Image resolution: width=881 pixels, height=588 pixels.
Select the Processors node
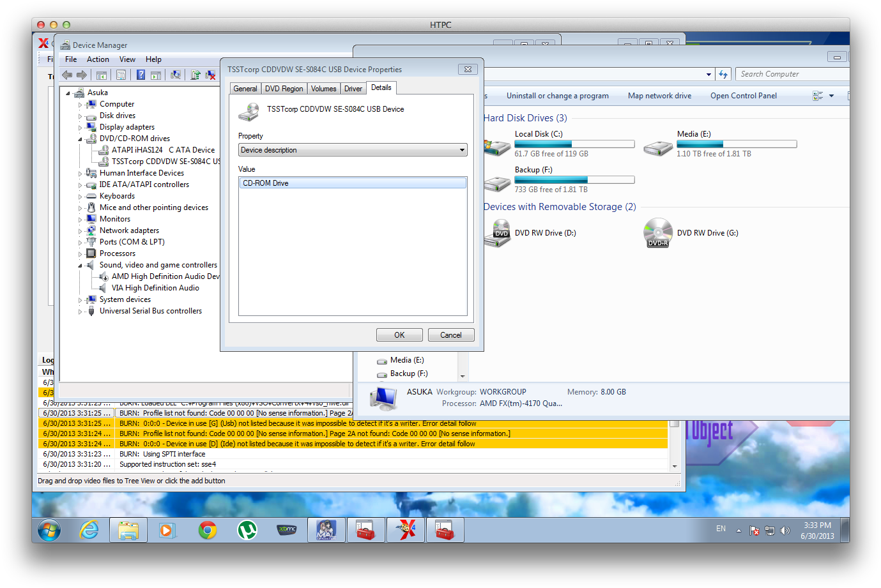(117, 253)
